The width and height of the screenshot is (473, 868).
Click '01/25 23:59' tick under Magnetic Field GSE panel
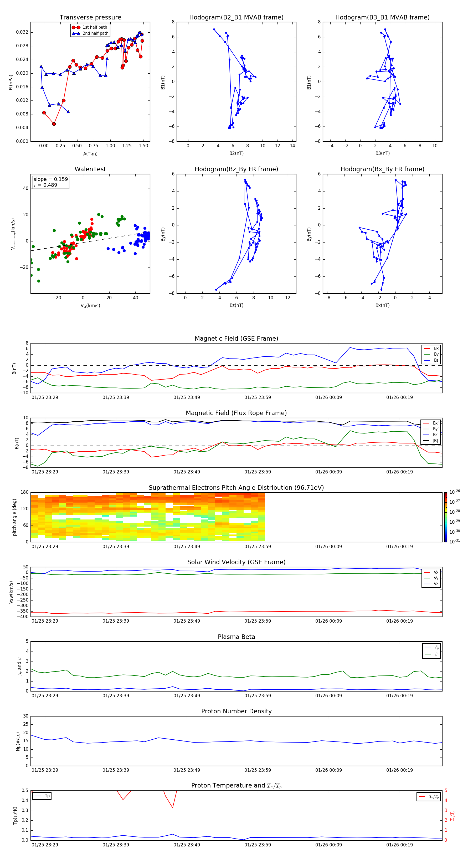click(258, 397)
